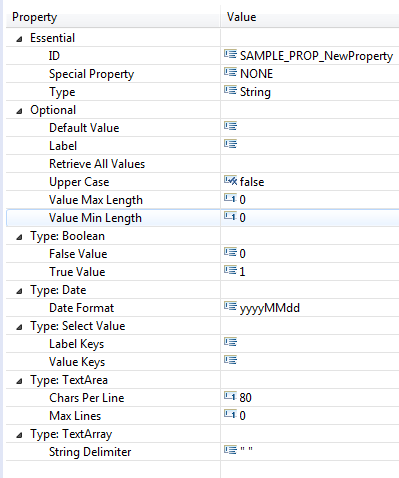Select the Label Keys property row
Screen dimensions: 399x478
coord(202,344)
